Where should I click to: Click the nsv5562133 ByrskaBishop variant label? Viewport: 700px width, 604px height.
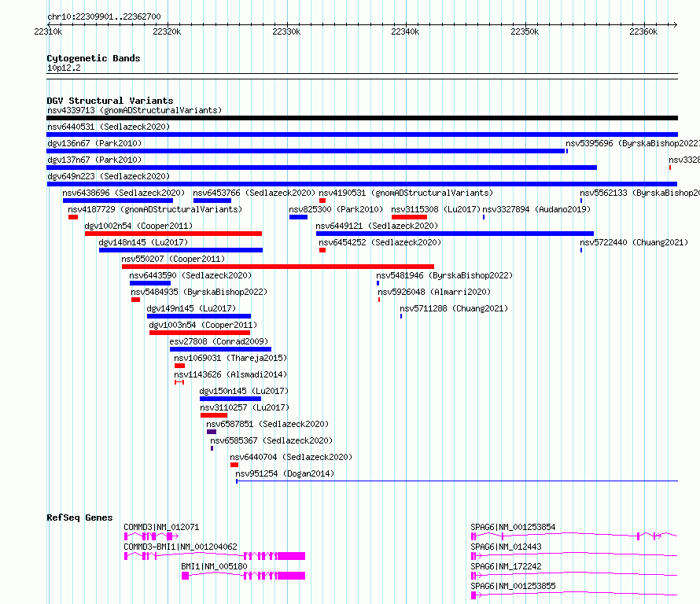pos(639,193)
